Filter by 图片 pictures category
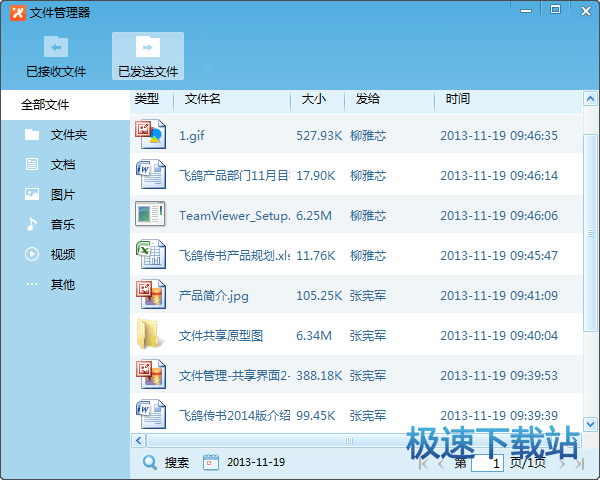 coord(65,194)
